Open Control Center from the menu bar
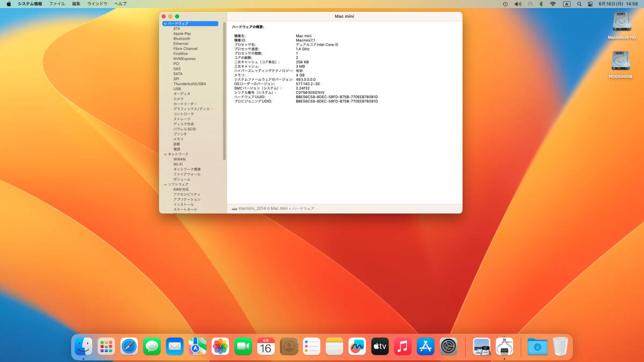This screenshot has width=644, height=362. click(x=591, y=4)
